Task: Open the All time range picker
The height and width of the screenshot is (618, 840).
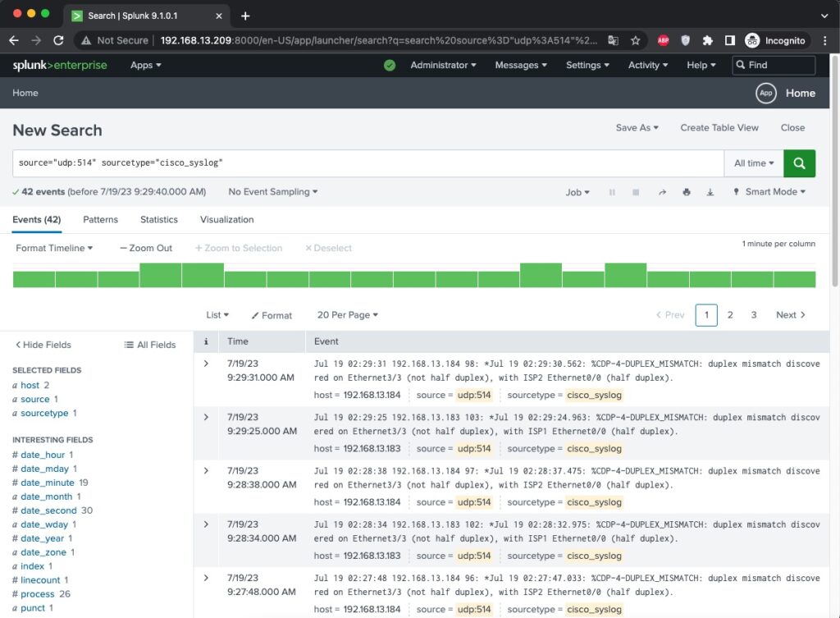Action: coord(754,163)
